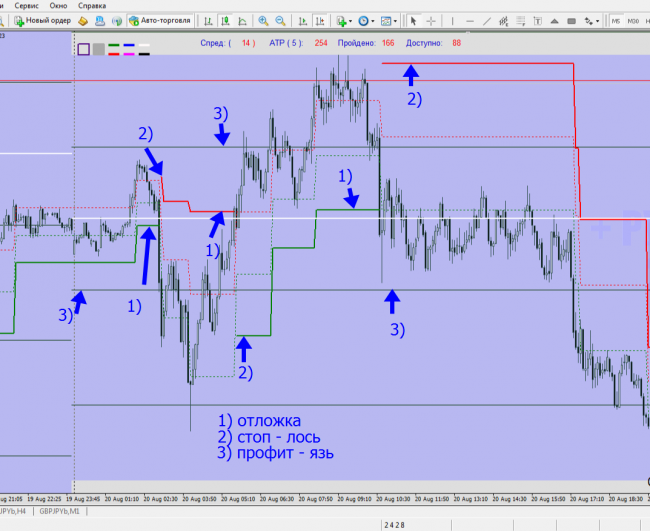
Task: Expand the periods dropdown arrow
Action: [372, 21]
